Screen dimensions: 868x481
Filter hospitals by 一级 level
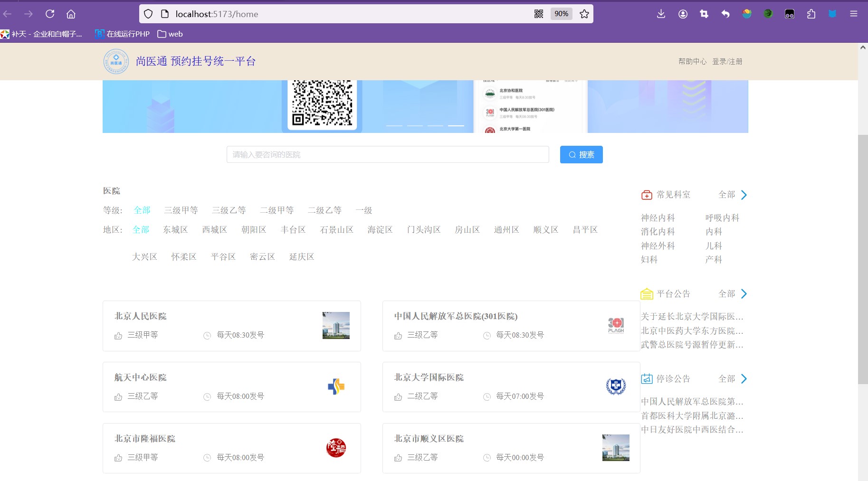[364, 210]
